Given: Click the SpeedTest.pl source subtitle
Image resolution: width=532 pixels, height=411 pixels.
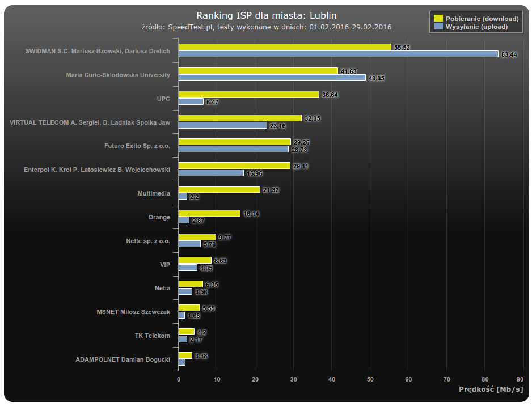Looking at the screenshot, I should (267, 27).
